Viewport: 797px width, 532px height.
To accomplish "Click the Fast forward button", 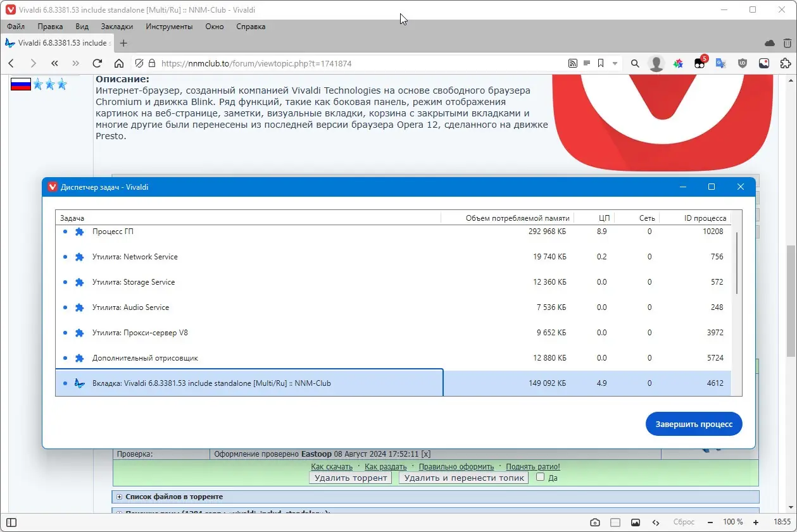I will (x=76, y=63).
